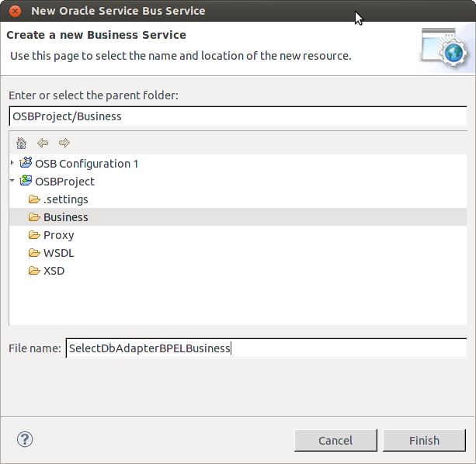
Task: Click the Home icon in folder toolbar
Action: point(21,143)
